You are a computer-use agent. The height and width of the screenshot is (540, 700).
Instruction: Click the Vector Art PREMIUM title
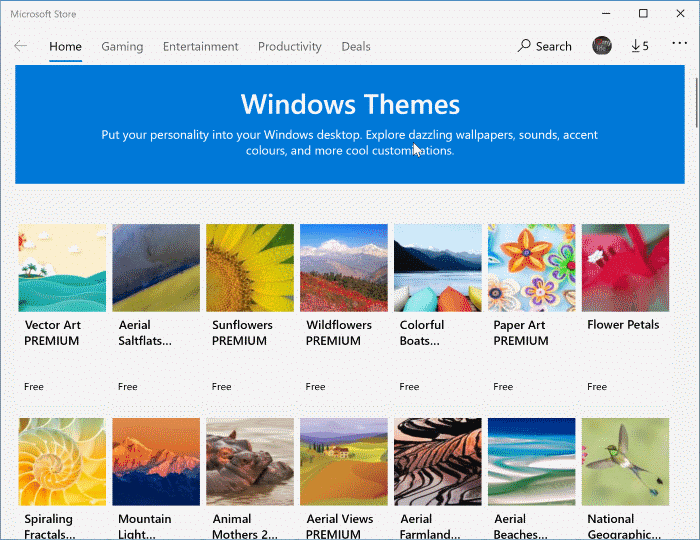[x=52, y=333]
